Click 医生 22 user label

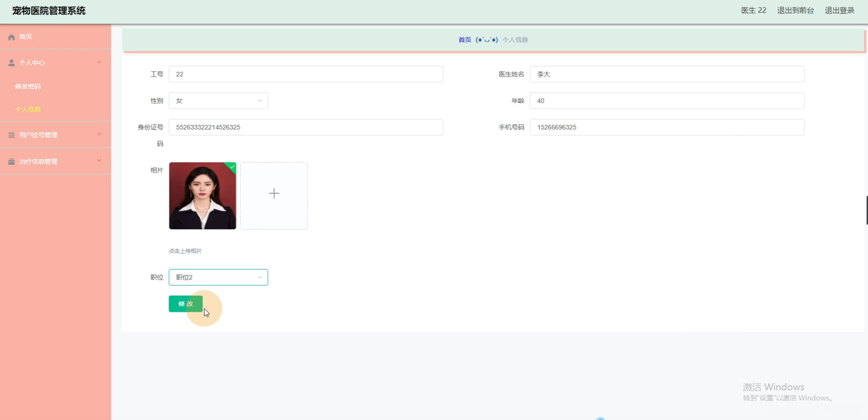coord(753,10)
